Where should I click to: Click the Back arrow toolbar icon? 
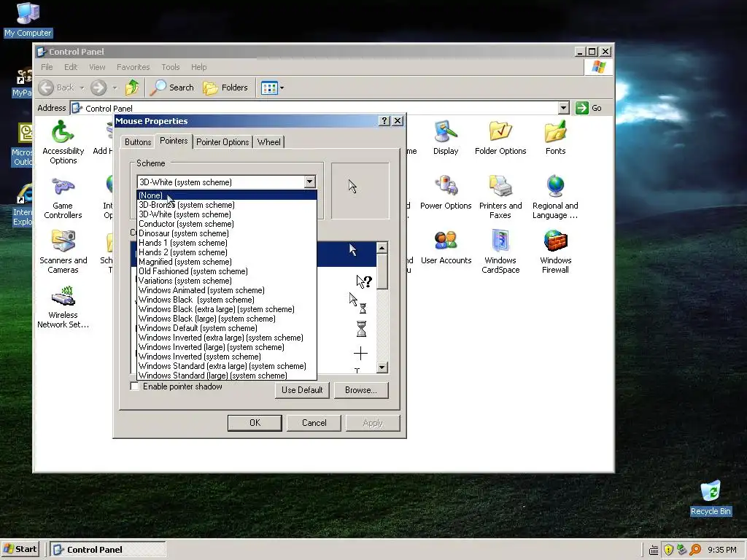pyautogui.click(x=46, y=87)
